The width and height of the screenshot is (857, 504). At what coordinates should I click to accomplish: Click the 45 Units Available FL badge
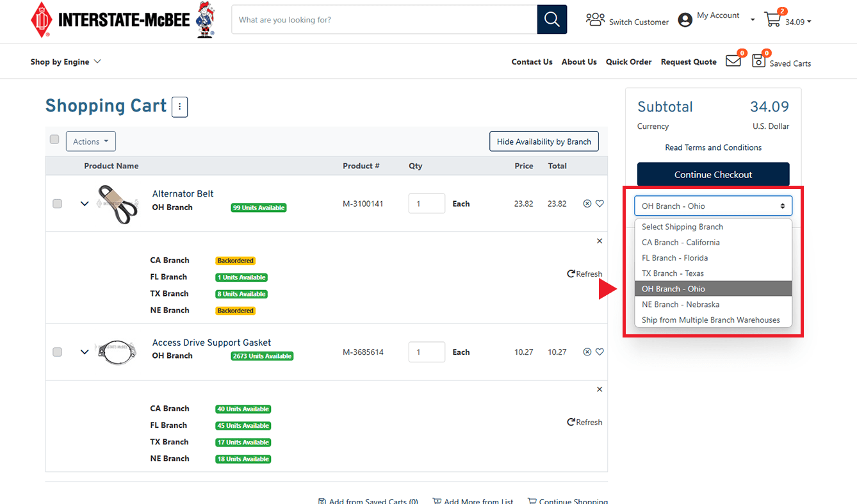pos(243,426)
